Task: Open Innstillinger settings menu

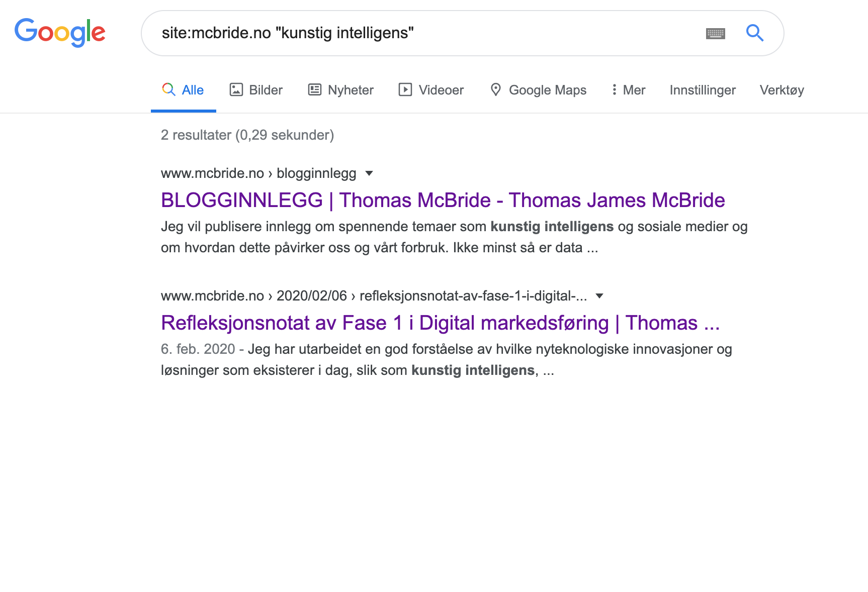Action: (x=703, y=90)
